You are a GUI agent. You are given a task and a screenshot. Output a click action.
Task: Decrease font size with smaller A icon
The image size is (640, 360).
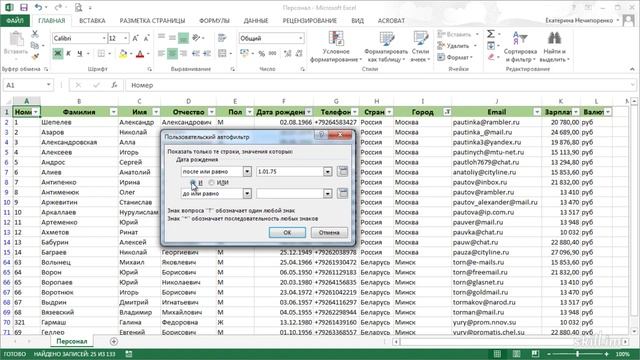[x=147, y=38]
